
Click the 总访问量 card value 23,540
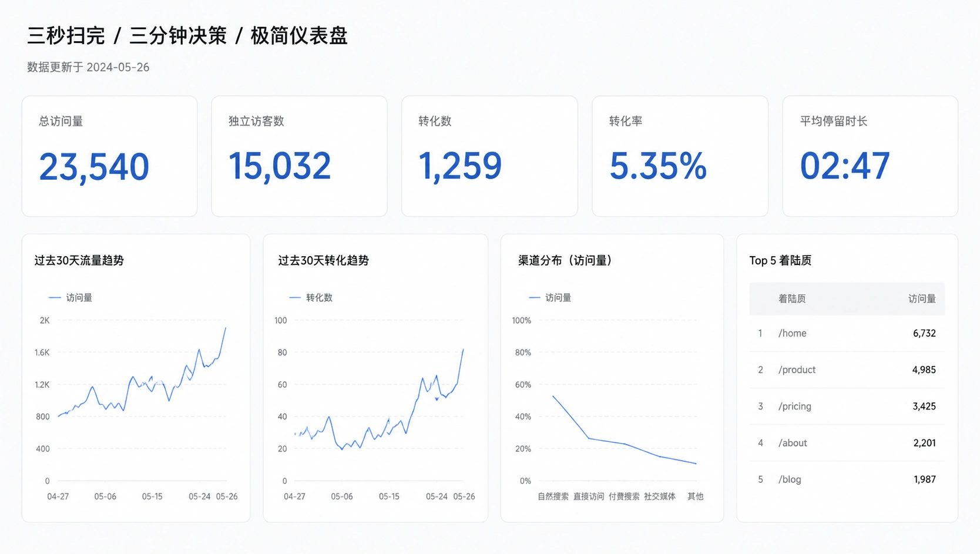click(94, 167)
